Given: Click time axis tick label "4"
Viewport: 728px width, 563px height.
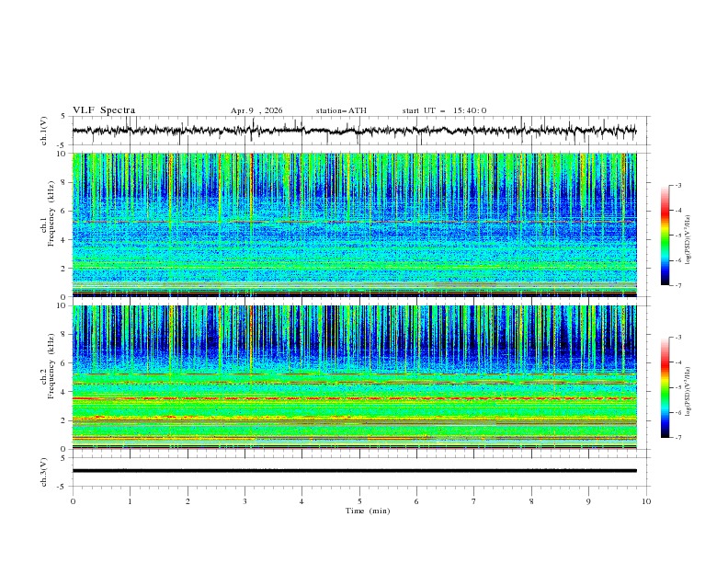Looking at the screenshot, I should click(301, 501).
